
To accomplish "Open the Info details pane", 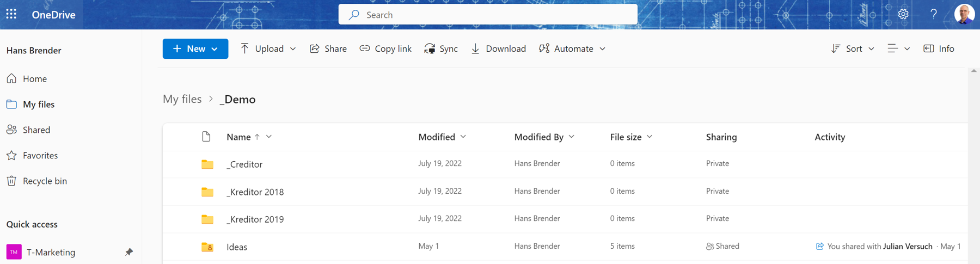I will [x=939, y=48].
